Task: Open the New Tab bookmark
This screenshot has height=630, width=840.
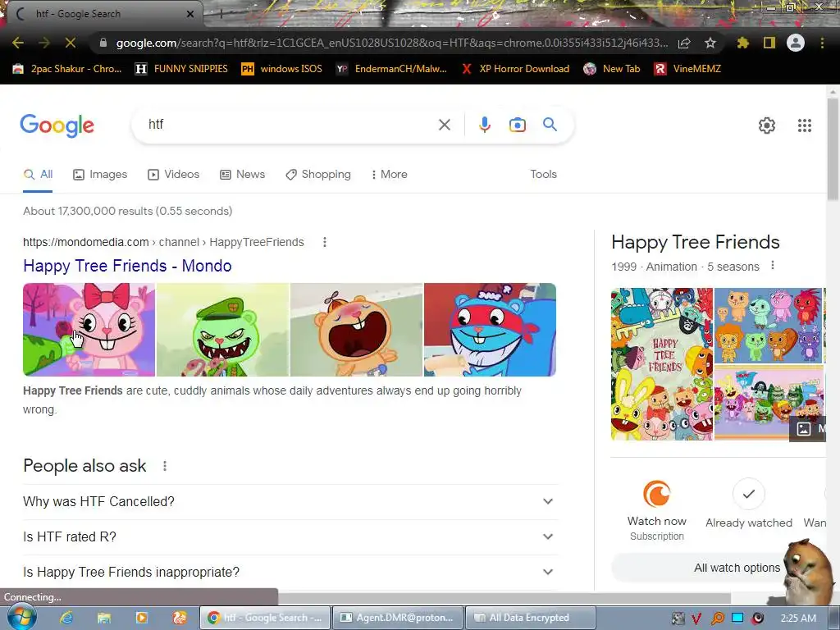Action: (612, 69)
